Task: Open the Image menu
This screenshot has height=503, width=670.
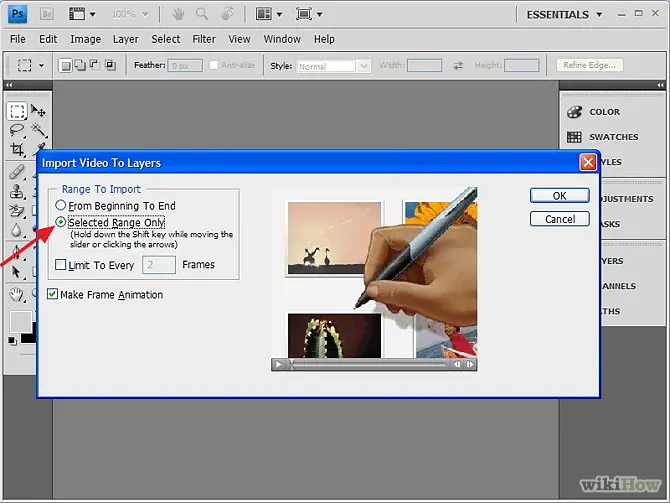Action: (x=85, y=39)
